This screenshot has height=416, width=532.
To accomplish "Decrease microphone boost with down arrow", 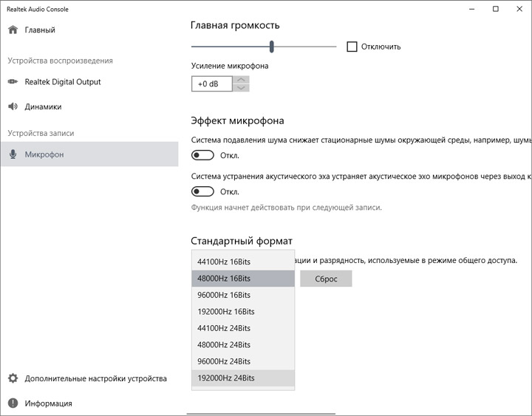I will [x=241, y=88].
